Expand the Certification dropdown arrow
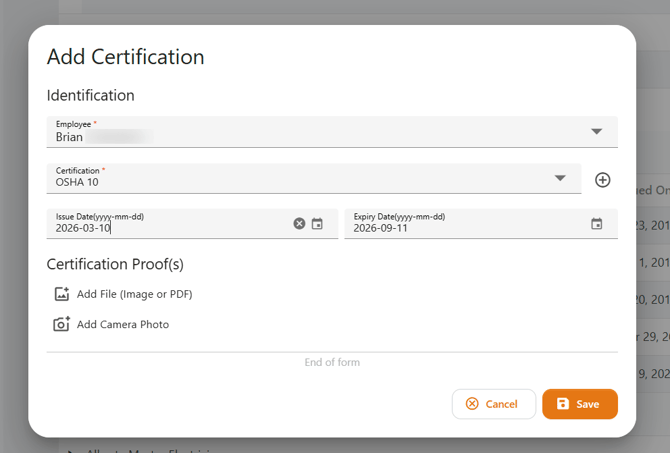The width and height of the screenshot is (670, 453). tap(561, 178)
